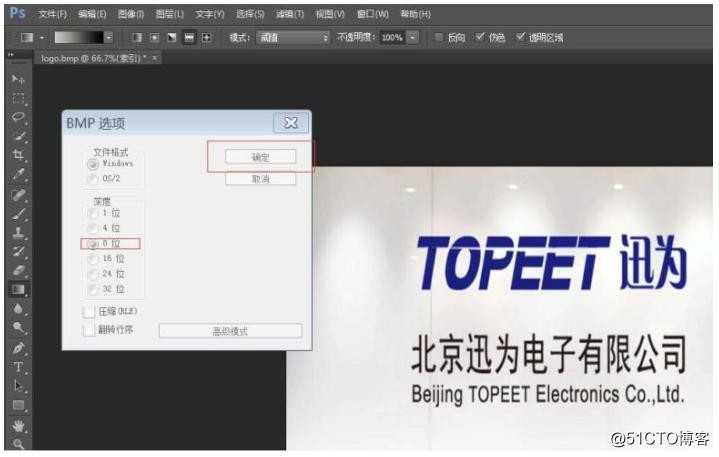Choose 1 位 bit depth

[93, 214]
